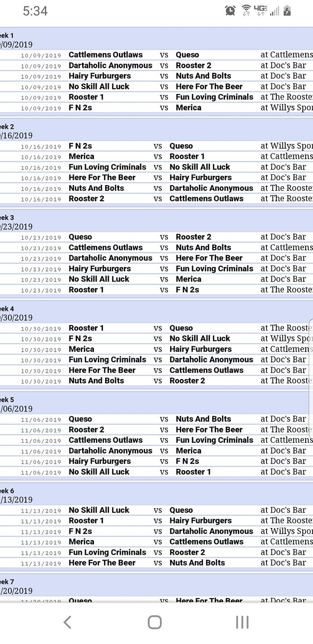Image resolution: width=313 pixels, height=644 pixels.
Task: Tap Queso vs Rooster 2 row dated 10/23/2019
Action: (x=156, y=237)
